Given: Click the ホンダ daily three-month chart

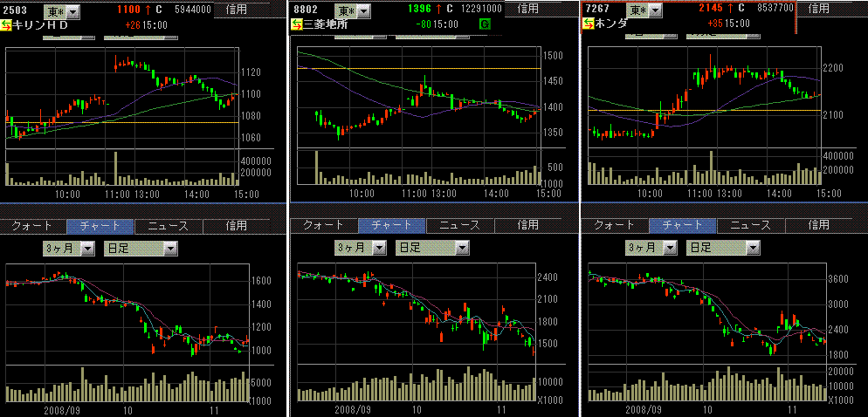Looking at the screenshot, I should [x=707, y=313].
